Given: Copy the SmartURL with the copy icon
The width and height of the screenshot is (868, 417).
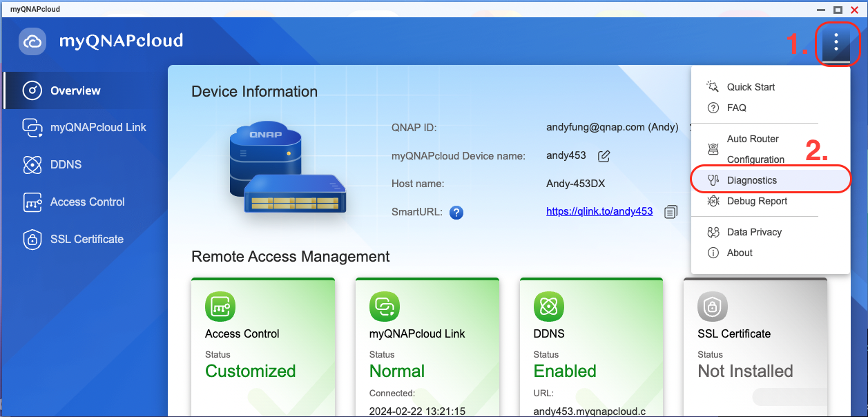Looking at the screenshot, I should click(671, 212).
